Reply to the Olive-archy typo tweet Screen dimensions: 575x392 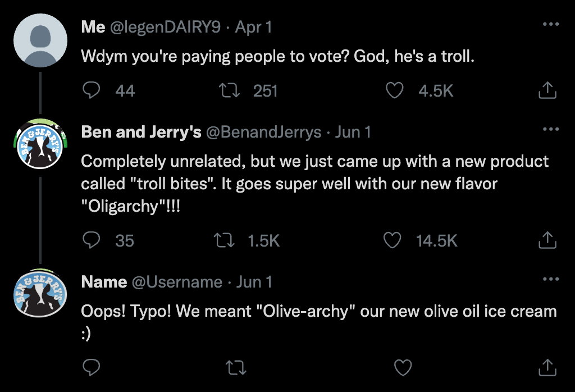tap(92, 368)
